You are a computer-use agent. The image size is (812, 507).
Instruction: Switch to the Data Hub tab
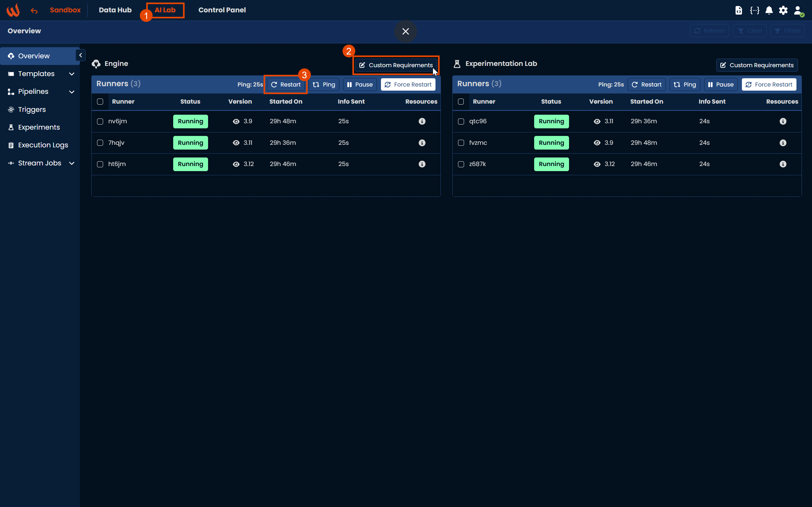point(115,10)
